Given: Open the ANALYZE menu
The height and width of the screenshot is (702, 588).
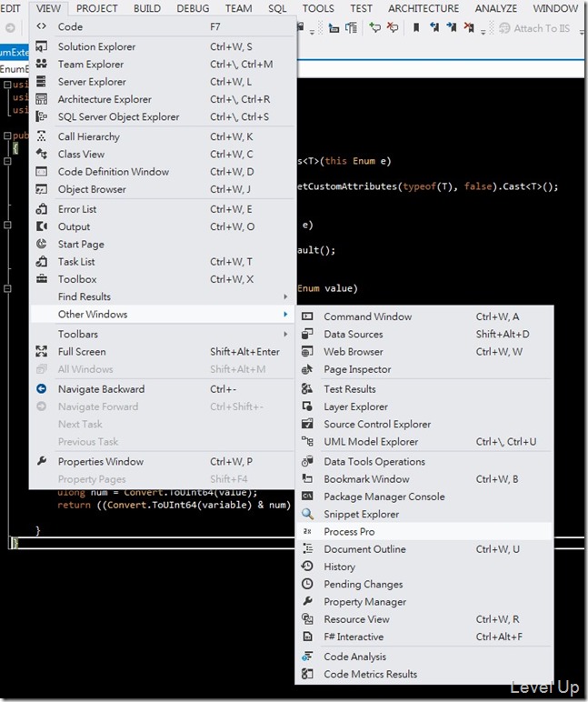Looking at the screenshot, I should (496, 8).
